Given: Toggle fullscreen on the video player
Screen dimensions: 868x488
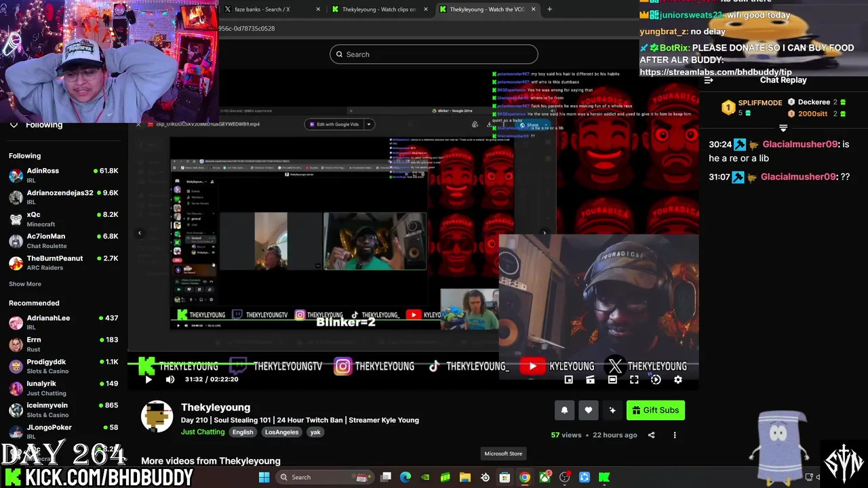Looking at the screenshot, I should (634, 380).
